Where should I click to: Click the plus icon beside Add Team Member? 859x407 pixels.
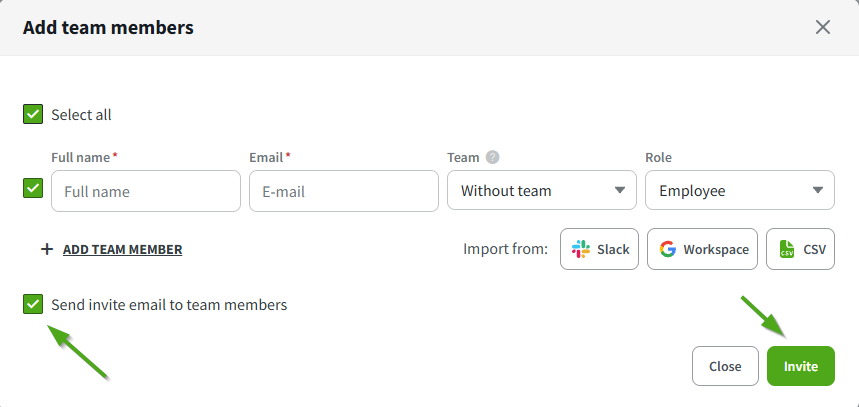46,249
